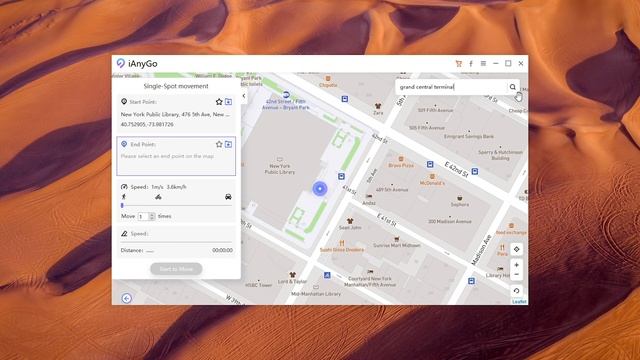Click the Mid-Manhattan Library label
This screenshot has width=640, height=360.
(316, 293)
